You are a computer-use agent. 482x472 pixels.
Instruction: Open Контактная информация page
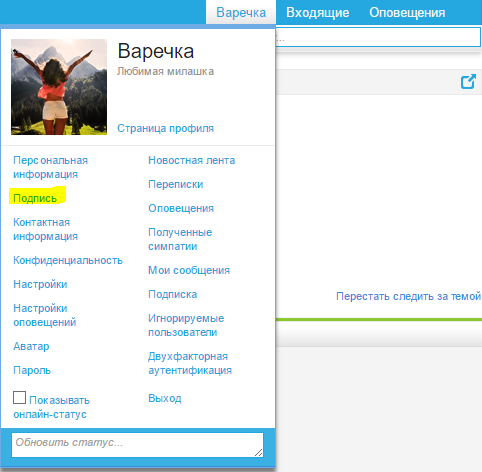pyautogui.click(x=45, y=229)
